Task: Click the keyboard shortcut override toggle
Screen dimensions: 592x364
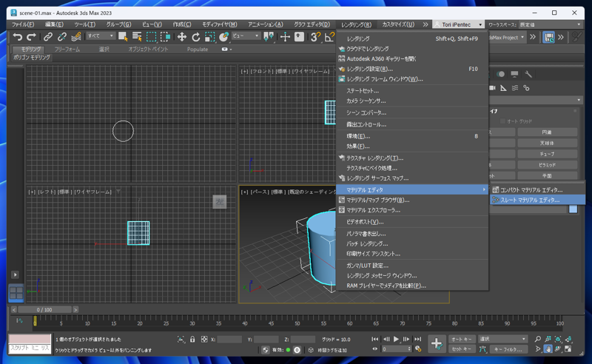Action: (300, 37)
